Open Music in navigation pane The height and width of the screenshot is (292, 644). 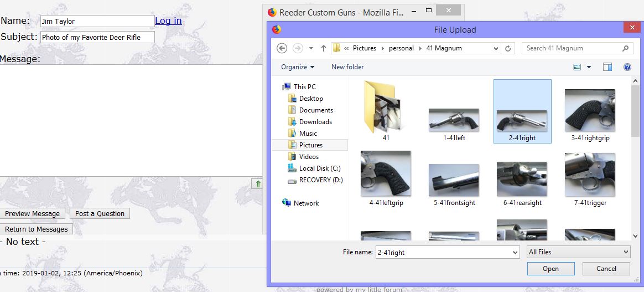pyautogui.click(x=302, y=133)
